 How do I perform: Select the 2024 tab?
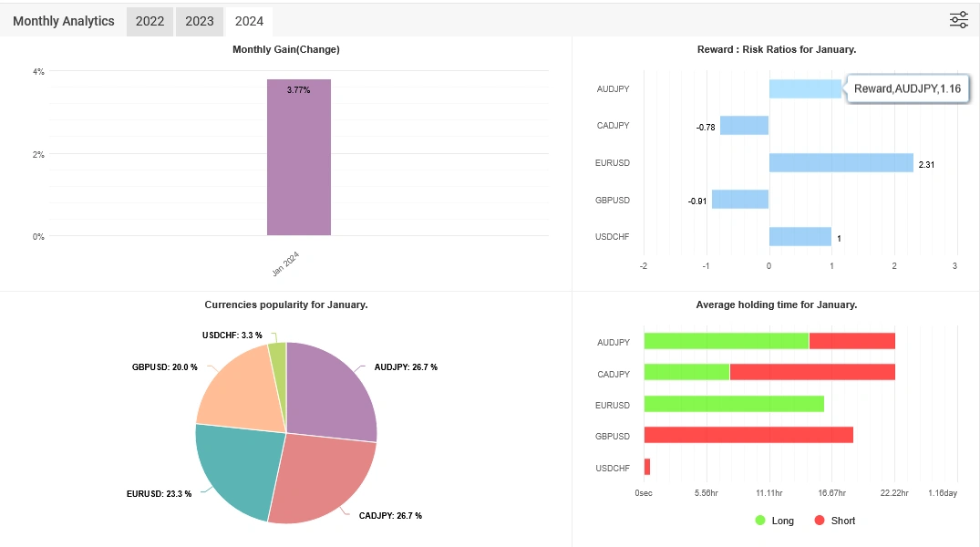point(248,21)
